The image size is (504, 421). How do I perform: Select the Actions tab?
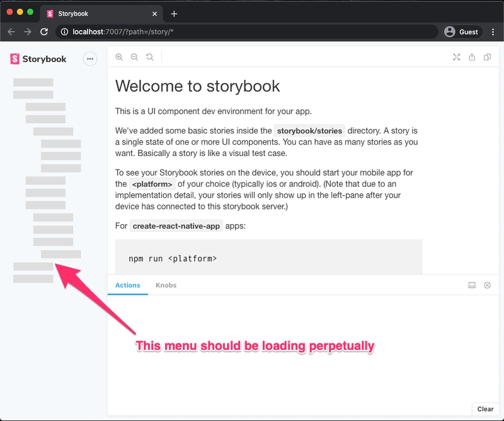(x=128, y=285)
